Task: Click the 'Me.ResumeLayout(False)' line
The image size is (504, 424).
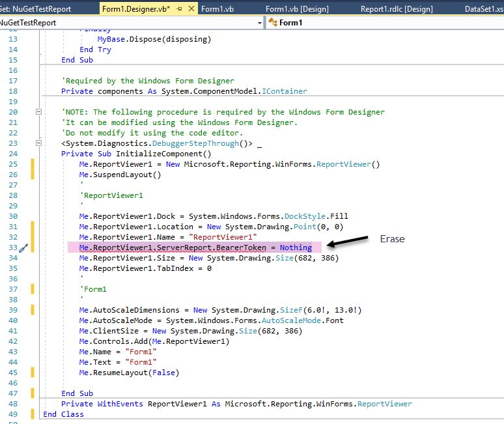Action: coord(129,373)
